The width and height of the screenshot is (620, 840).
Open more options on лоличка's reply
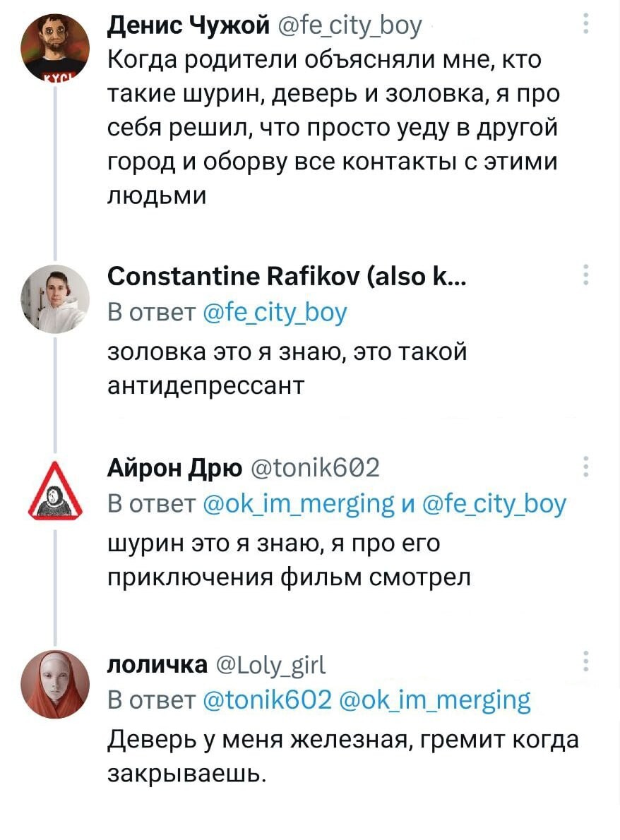(585, 662)
